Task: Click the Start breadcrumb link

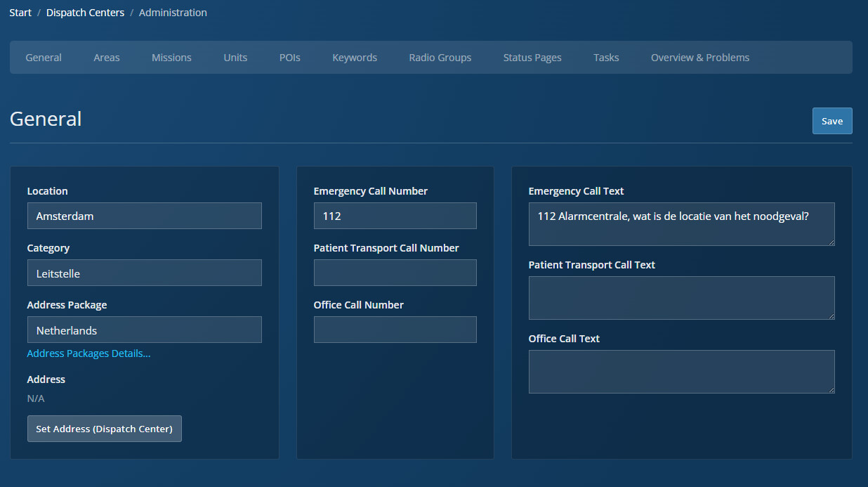Action: (20, 13)
